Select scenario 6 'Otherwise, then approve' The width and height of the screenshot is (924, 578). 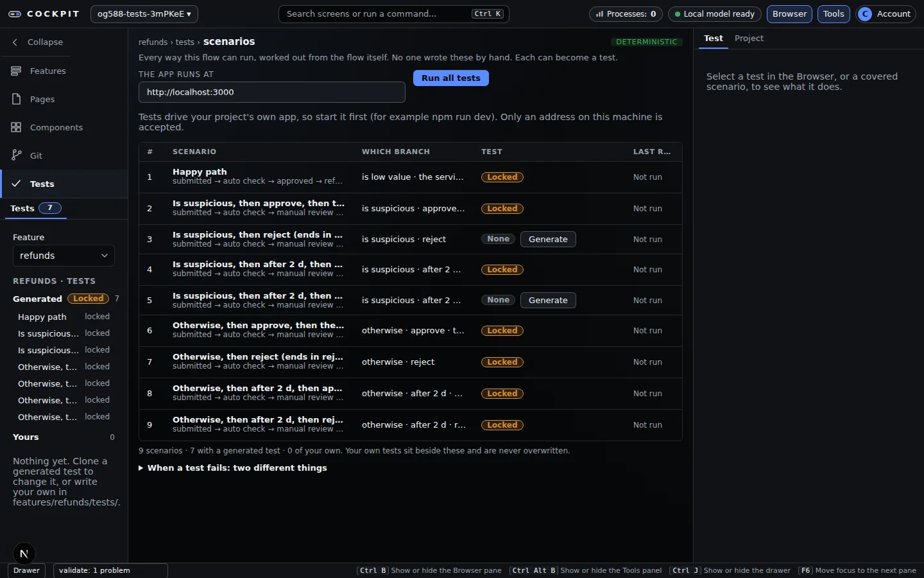(x=411, y=331)
